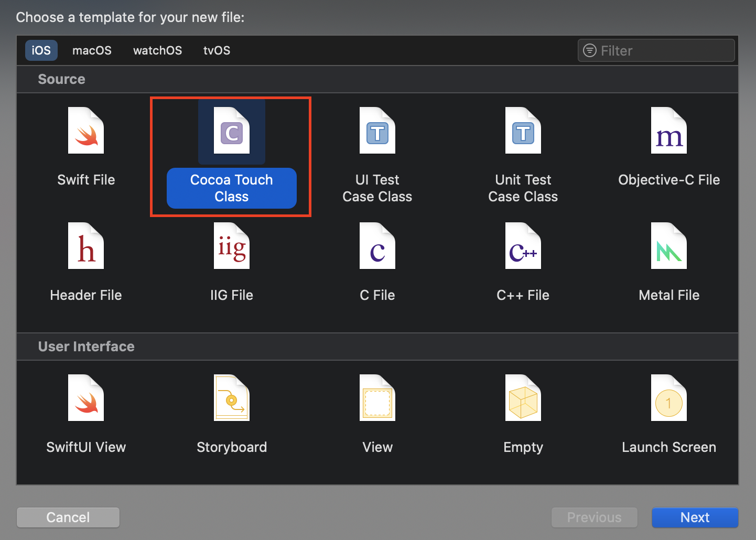Choose the UI Test Case Class icon
Screen dimensions: 756x540
pos(377,131)
